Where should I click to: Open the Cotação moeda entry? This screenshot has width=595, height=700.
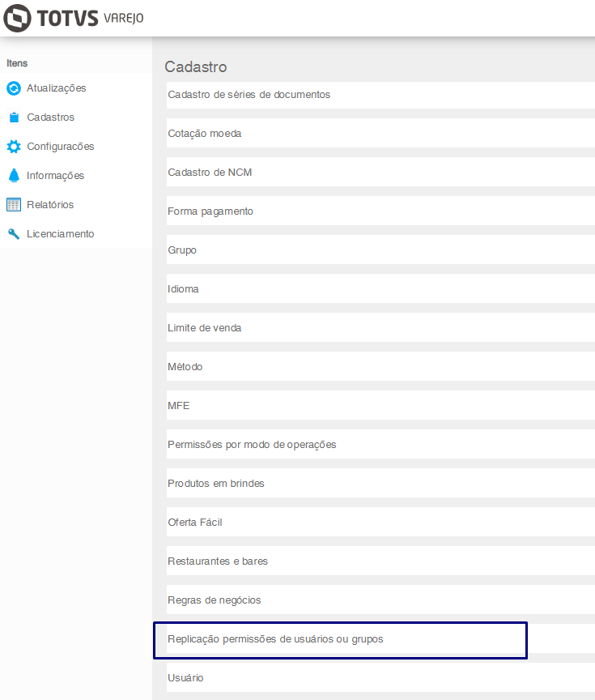[205, 134]
